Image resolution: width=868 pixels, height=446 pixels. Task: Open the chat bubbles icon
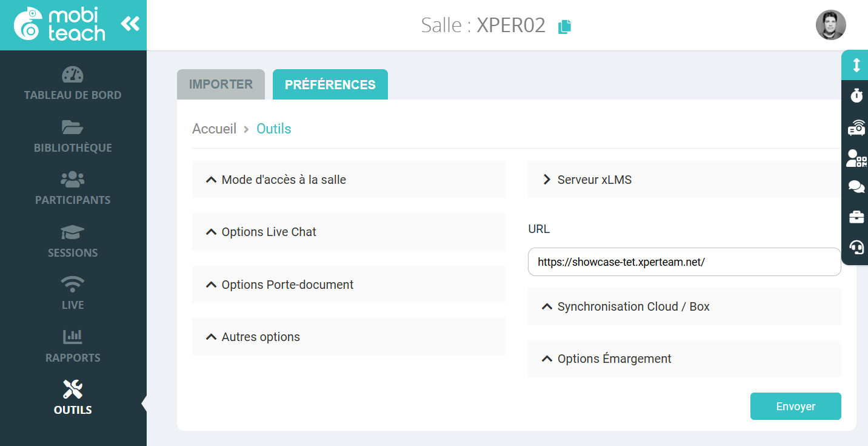(x=856, y=187)
